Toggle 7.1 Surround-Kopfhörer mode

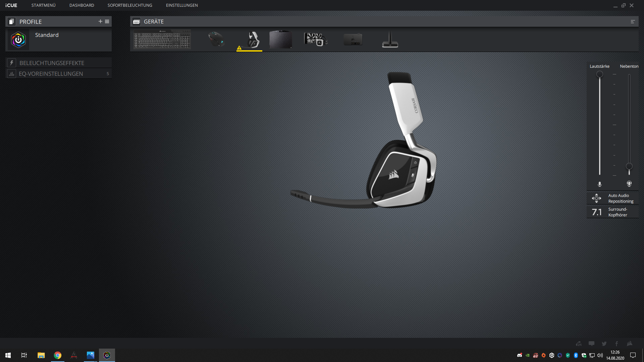612,212
